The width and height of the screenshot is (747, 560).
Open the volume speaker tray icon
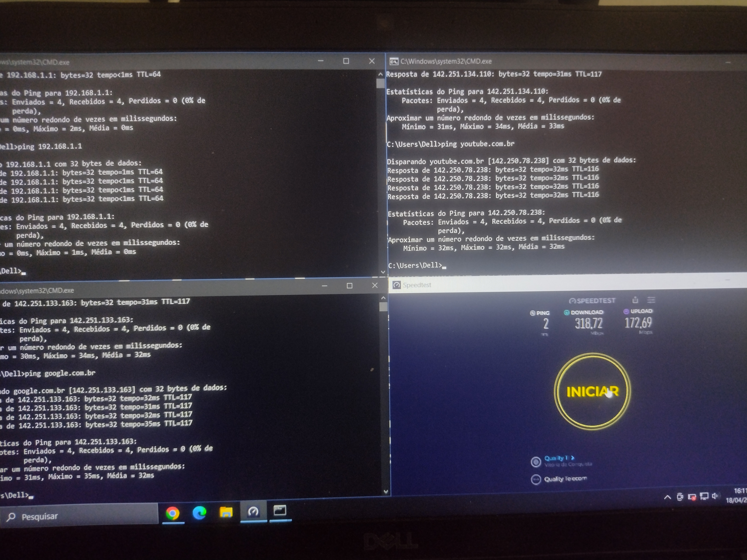click(715, 496)
